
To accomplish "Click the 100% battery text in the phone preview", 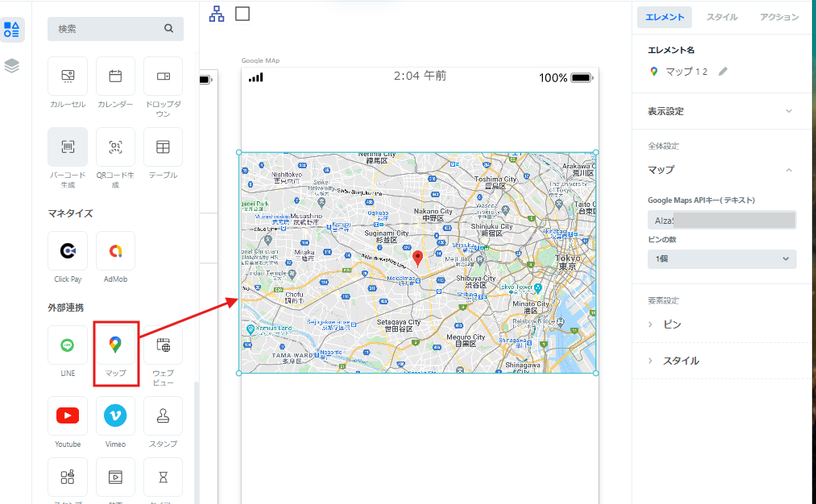I will pos(553,78).
